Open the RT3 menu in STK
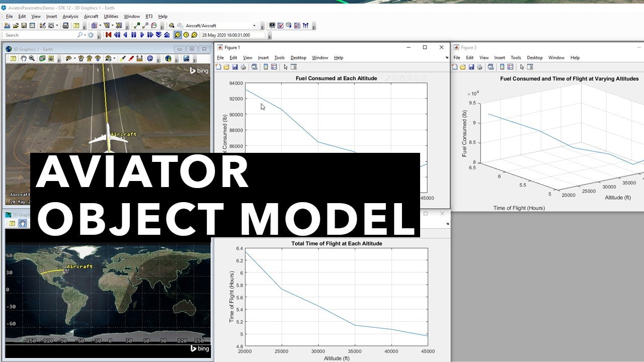This screenshot has height=362, width=644. point(149,17)
